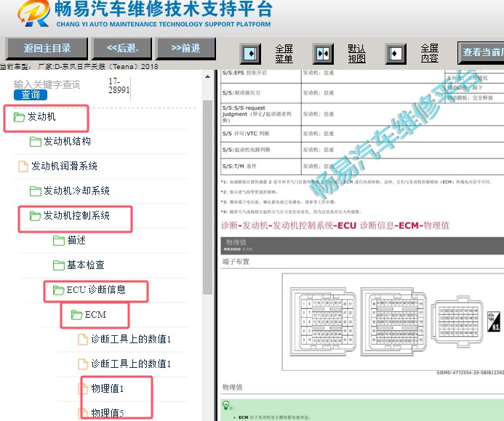Click the S/S:EPS 扭矩开启 table cell
The width and height of the screenshot is (504, 421).
(x=260, y=75)
